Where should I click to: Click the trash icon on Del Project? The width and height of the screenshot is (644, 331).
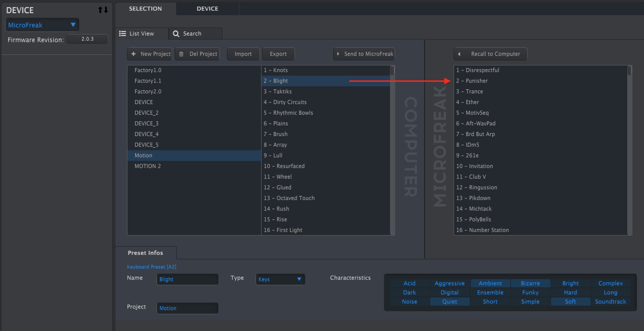pos(181,54)
